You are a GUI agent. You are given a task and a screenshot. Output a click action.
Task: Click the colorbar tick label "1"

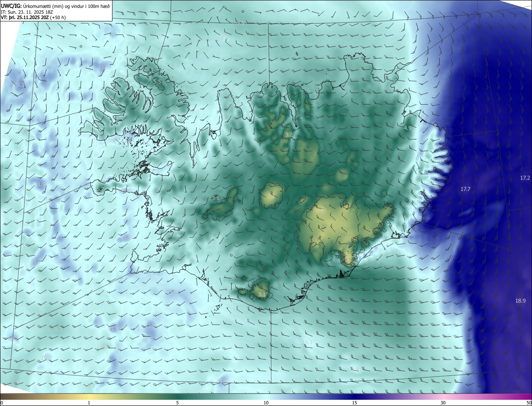pos(89,403)
